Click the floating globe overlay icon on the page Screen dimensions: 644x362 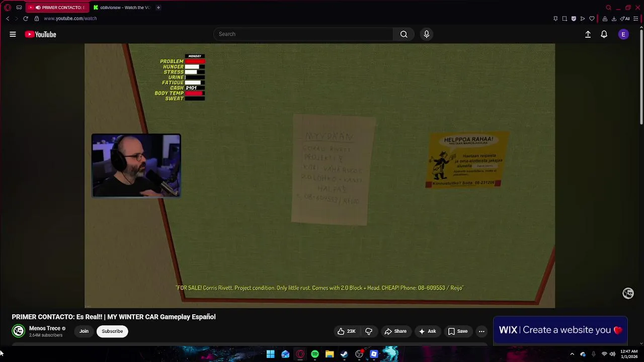tap(628, 293)
